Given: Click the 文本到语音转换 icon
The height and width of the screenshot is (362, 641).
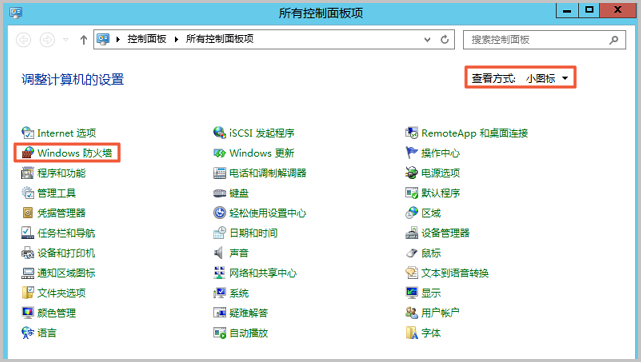Looking at the screenshot, I should pyautogui.click(x=412, y=273).
